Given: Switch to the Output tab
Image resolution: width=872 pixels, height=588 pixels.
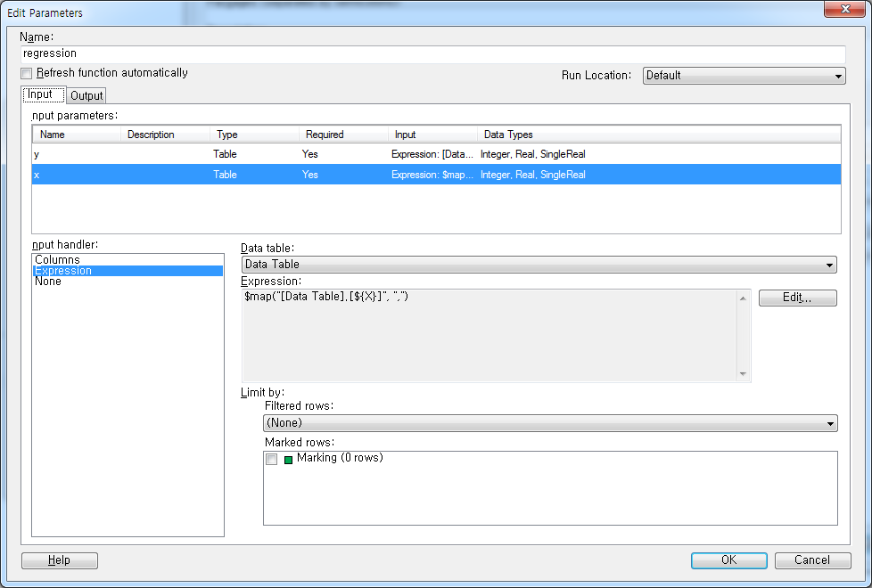Looking at the screenshot, I should pos(86,94).
